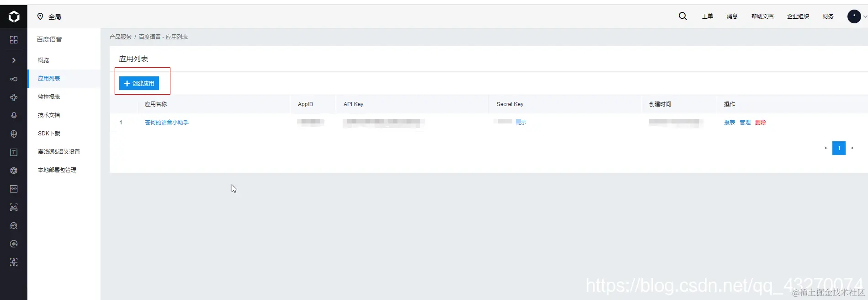Select page 1 in pagination
The height and width of the screenshot is (300, 868).
(839, 148)
